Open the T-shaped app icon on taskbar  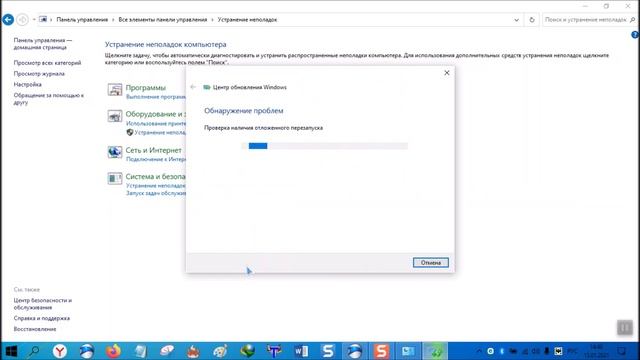tap(274, 351)
